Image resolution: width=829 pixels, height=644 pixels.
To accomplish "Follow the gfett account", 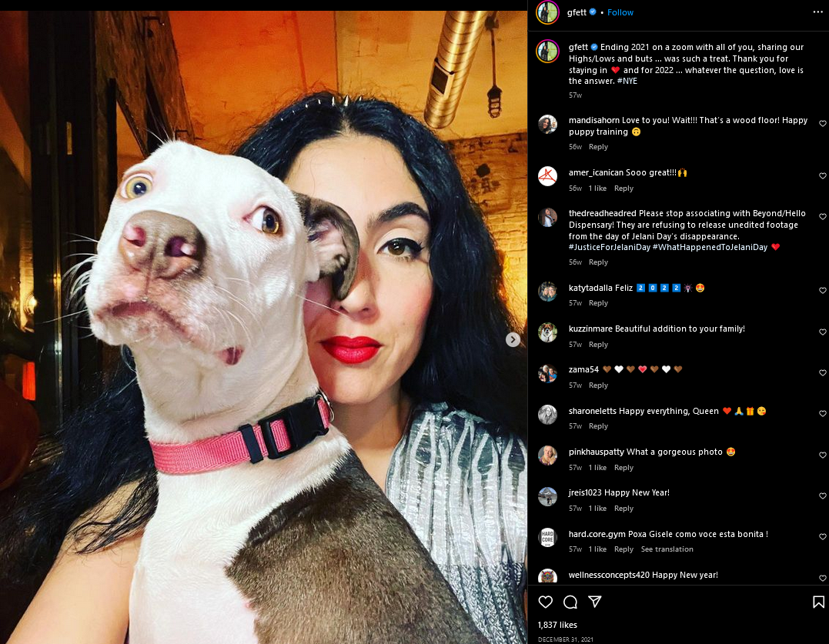I will click(620, 12).
